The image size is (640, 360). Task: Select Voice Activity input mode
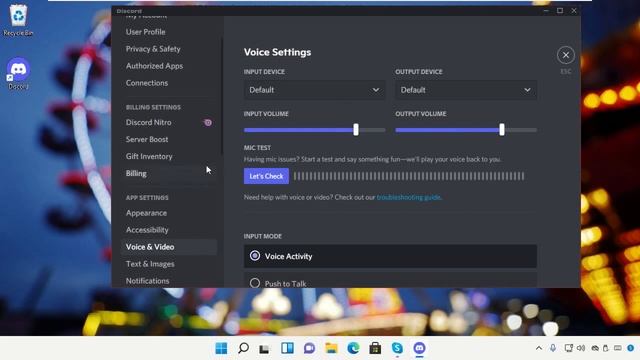click(390, 256)
